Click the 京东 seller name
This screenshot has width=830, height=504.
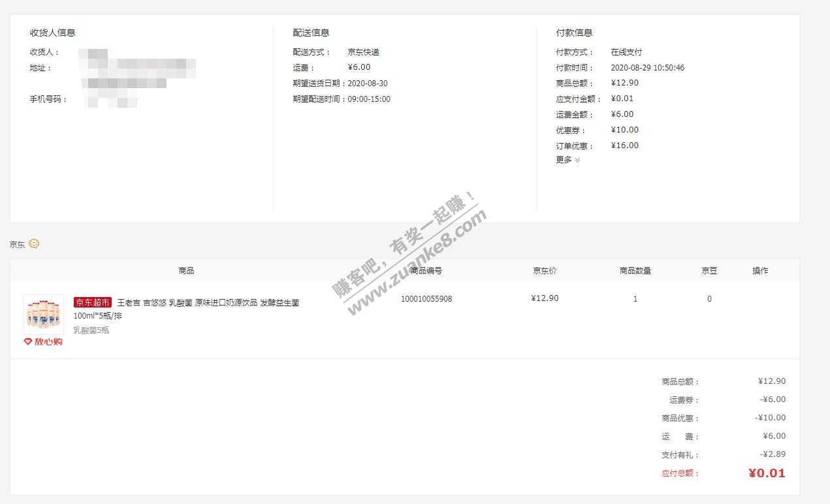click(17, 245)
